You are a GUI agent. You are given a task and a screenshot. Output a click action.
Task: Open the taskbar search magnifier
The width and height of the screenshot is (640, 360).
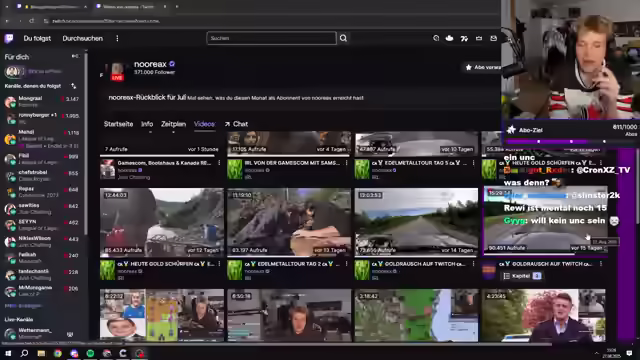click(x=24, y=353)
